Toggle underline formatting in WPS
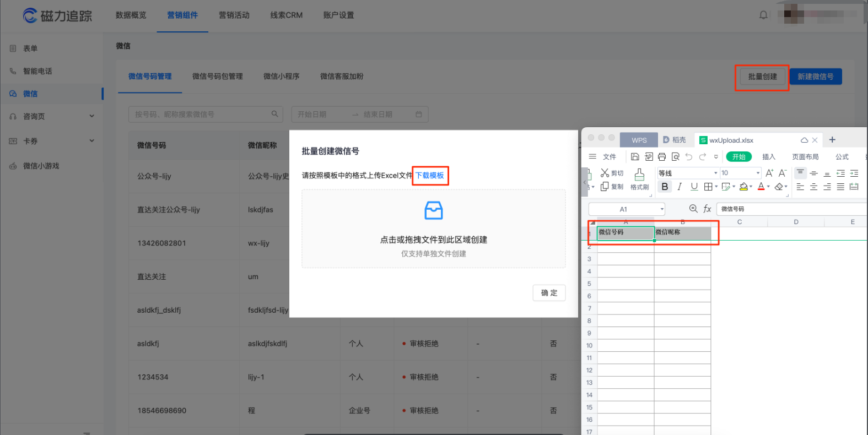This screenshot has width=868, height=435. [x=694, y=187]
